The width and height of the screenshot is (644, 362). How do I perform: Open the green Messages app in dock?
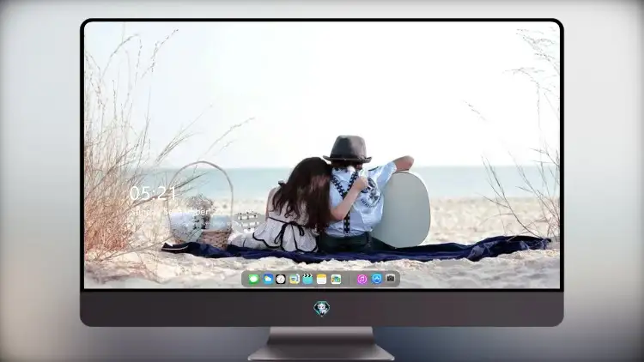tap(254, 279)
